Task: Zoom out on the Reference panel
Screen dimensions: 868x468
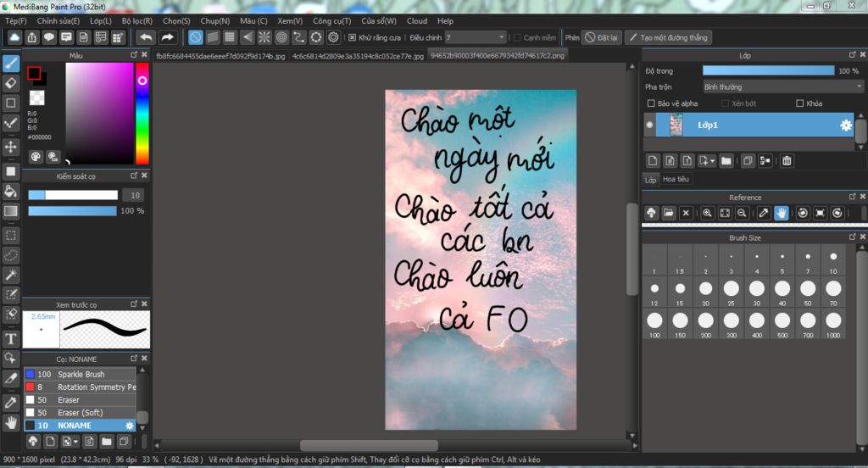Action: [x=742, y=214]
